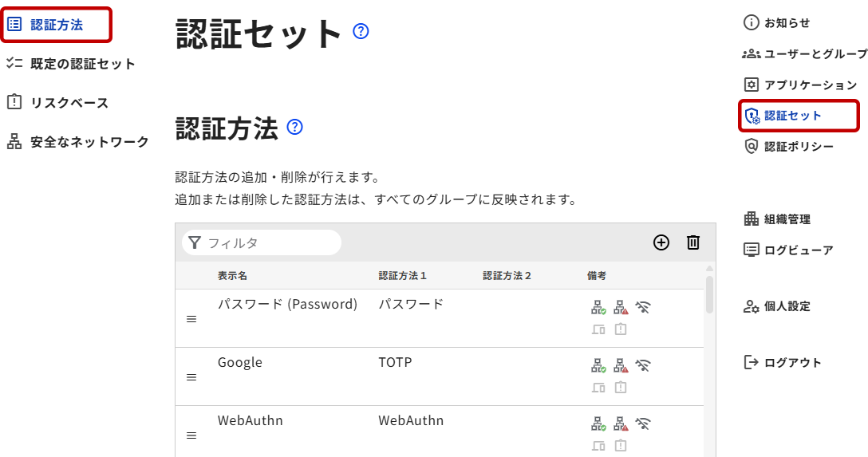868x457 pixels.
Task: Click help icon next to 認証セット title
Action: click(361, 32)
